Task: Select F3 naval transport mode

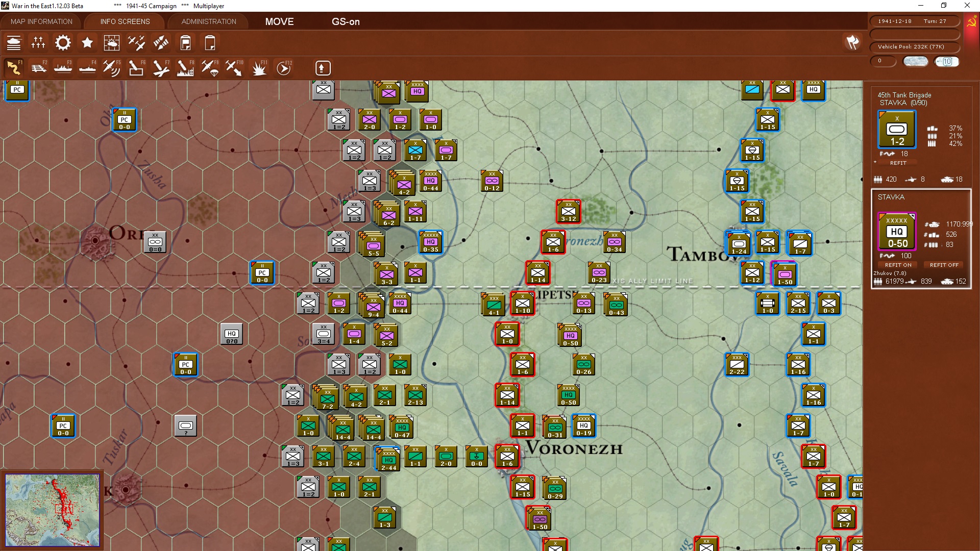Action: [x=63, y=68]
